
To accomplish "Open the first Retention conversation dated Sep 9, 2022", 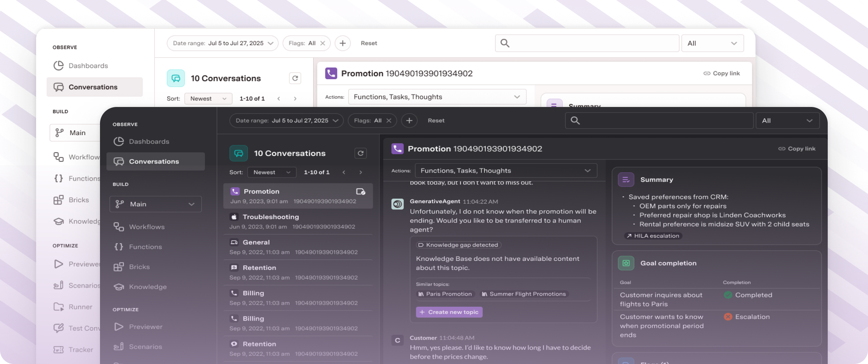I will click(298, 272).
